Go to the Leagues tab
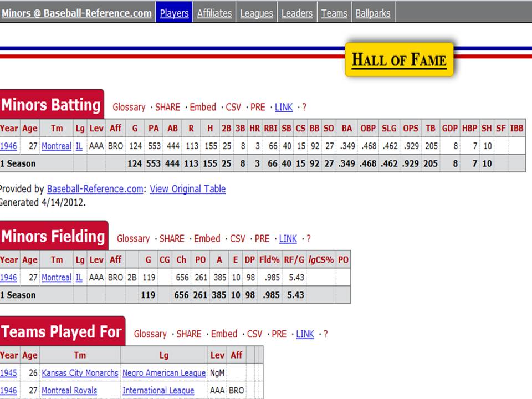This screenshot has height=399, width=532. [x=257, y=13]
